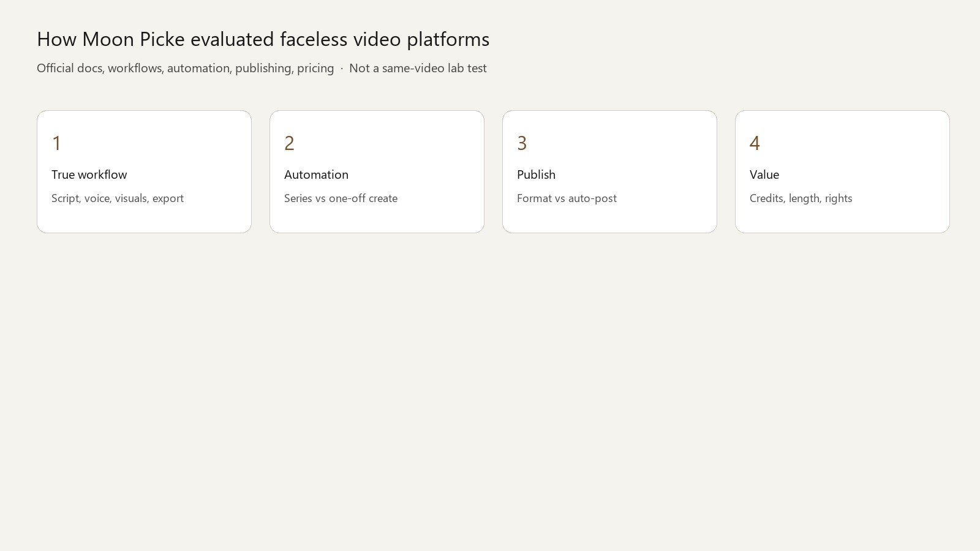The height and width of the screenshot is (551, 980).
Task: Select the number 4 on the fourth card
Action: pos(755,143)
